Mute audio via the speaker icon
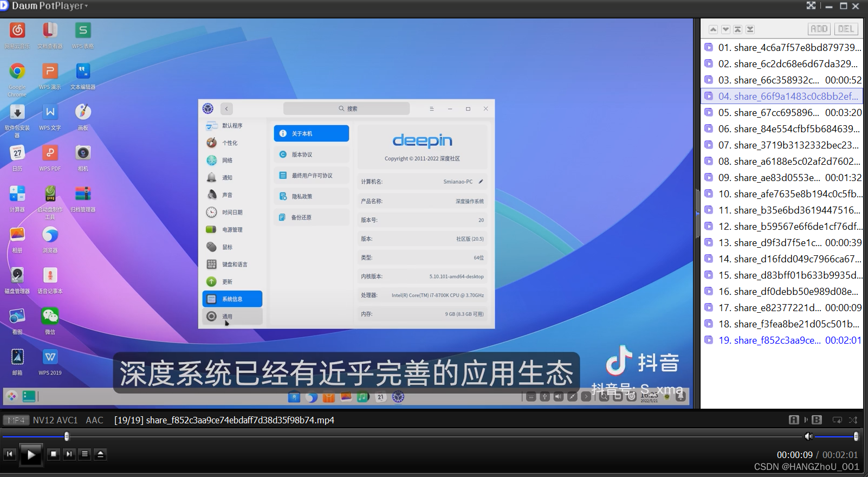 point(808,436)
